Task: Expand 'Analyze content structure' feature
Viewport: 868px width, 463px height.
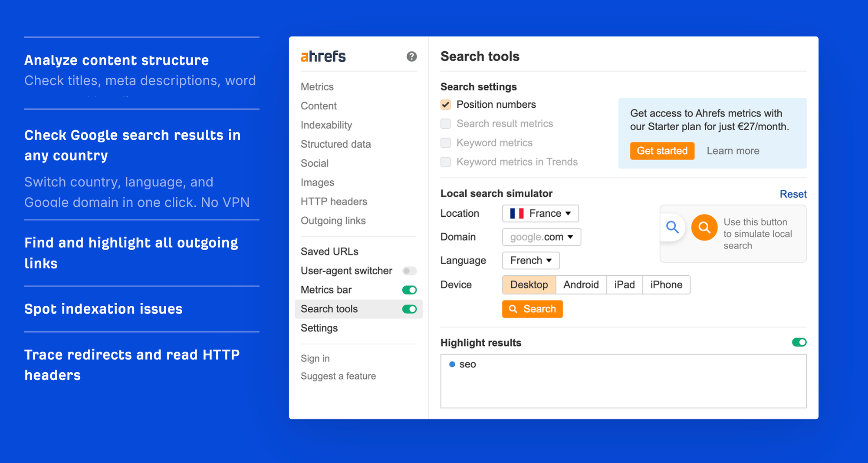Action: pyautogui.click(x=117, y=60)
